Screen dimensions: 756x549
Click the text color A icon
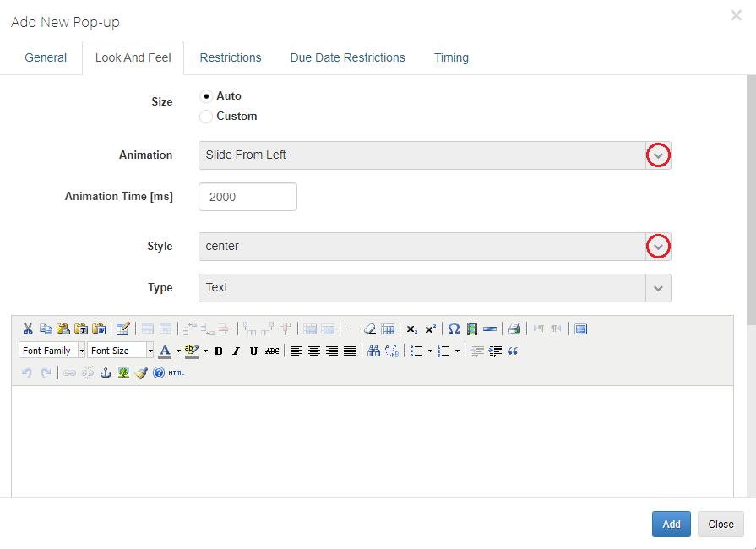pyautogui.click(x=165, y=351)
